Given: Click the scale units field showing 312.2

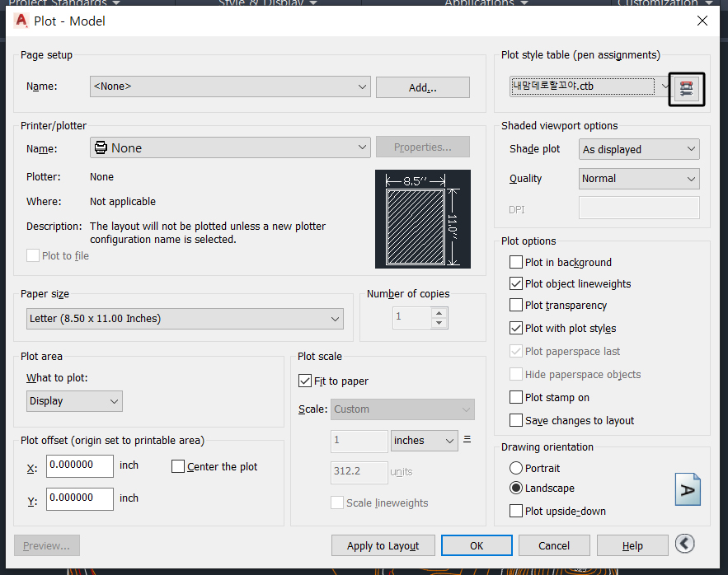Looking at the screenshot, I should coord(359,472).
